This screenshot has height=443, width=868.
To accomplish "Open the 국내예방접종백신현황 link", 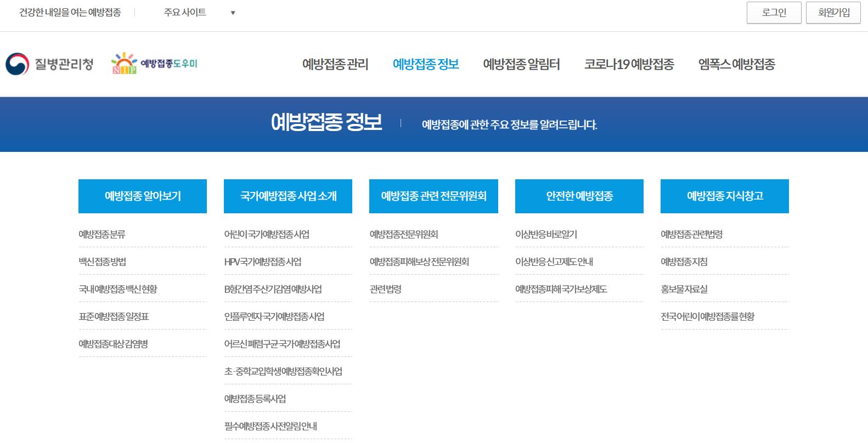I will coord(118,289).
